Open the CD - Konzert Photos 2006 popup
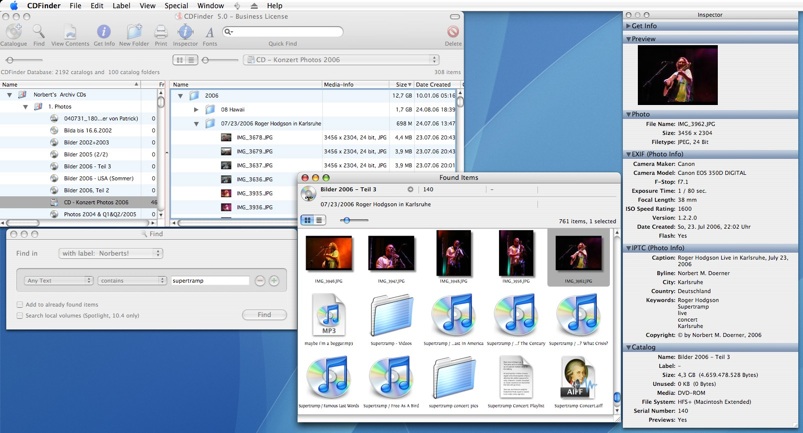803x433 pixels. pos(341,60)
